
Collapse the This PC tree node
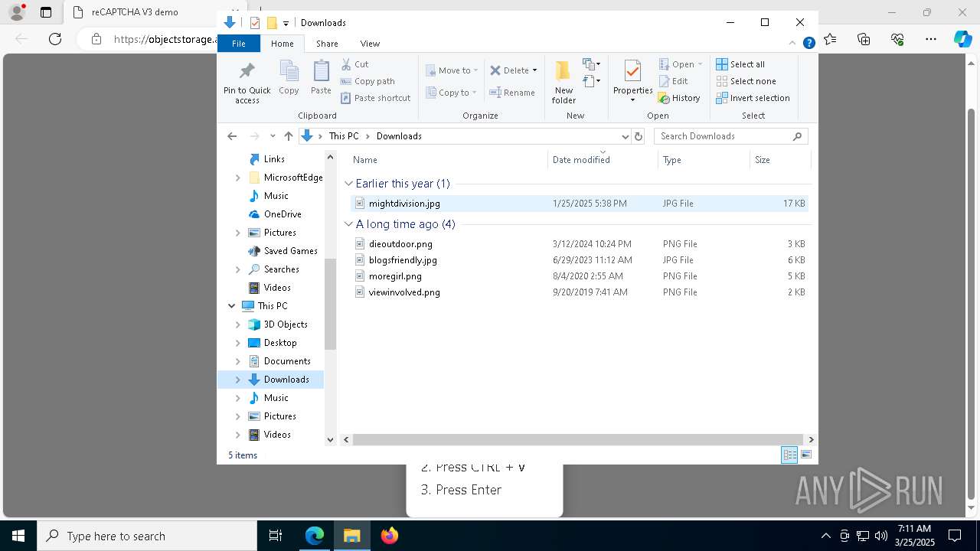(231, 306)
